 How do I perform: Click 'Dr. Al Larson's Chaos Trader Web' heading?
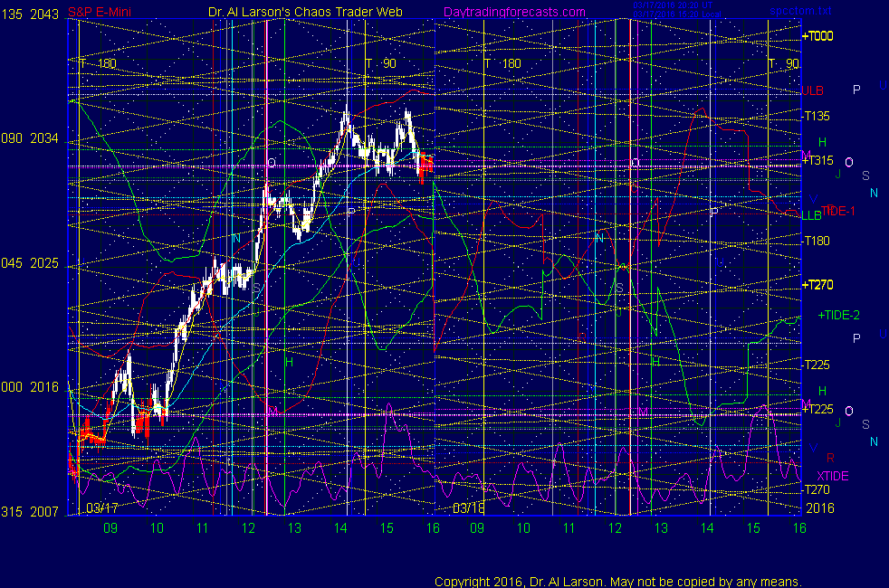[x=305, y=12]
